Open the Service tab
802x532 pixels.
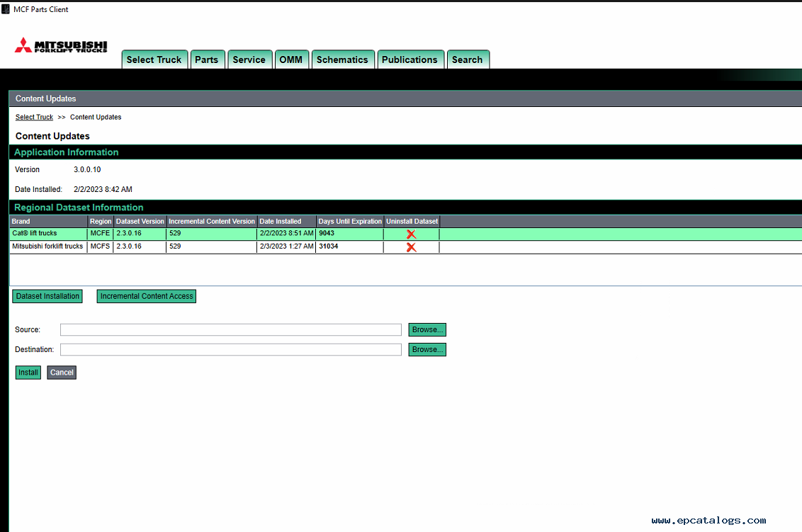pyautogui.click(x=249, y=60)
